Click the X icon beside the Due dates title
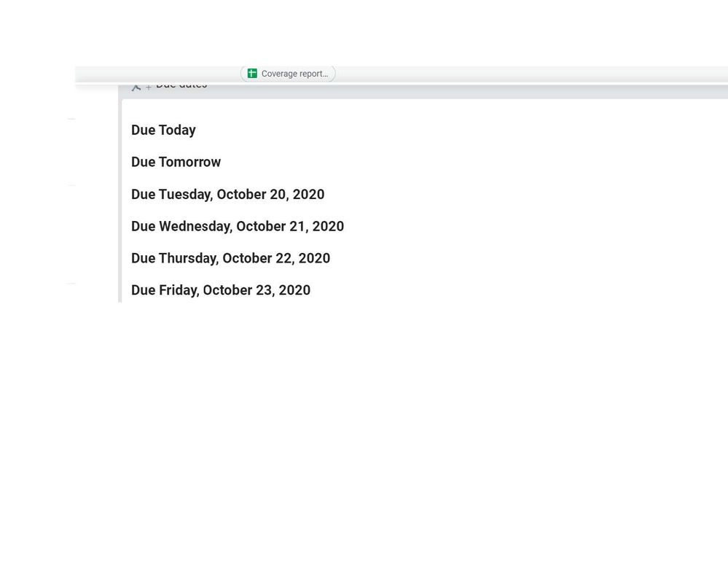This screenshot has height=563, width=728. tap(136, 85)
